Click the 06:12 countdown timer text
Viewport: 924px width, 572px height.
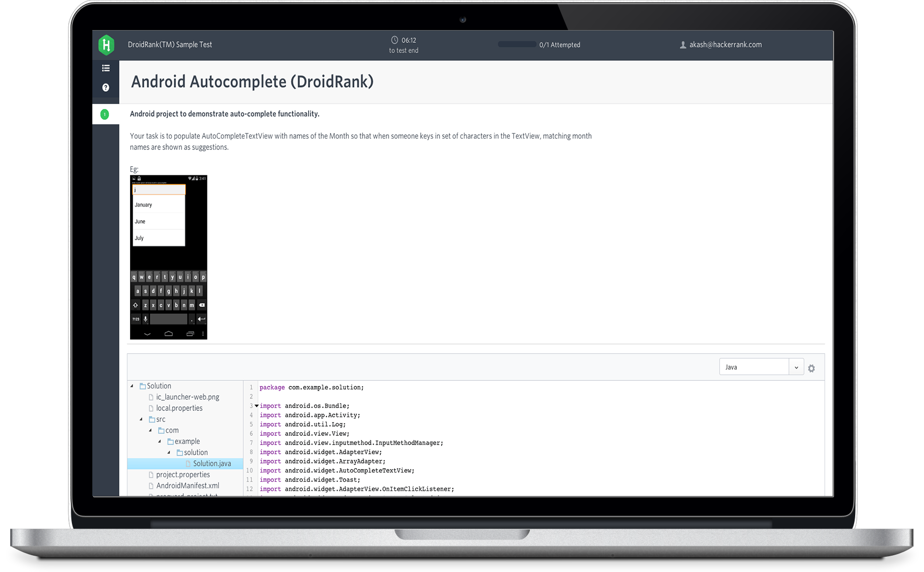point(409,40)
